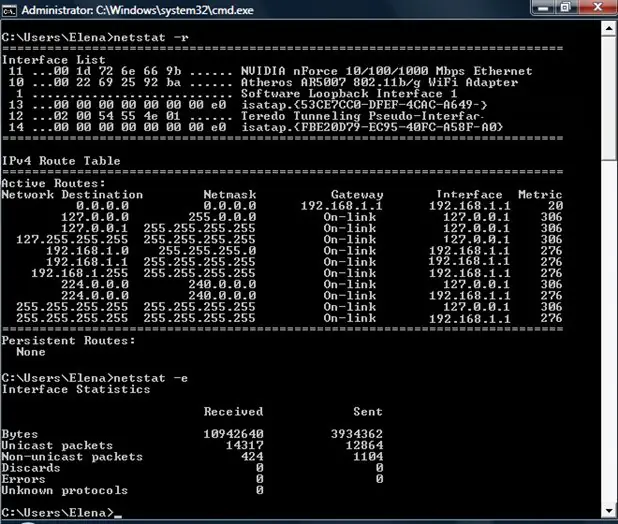Click netmask 255.255.255.0 value

pos(207,251)
